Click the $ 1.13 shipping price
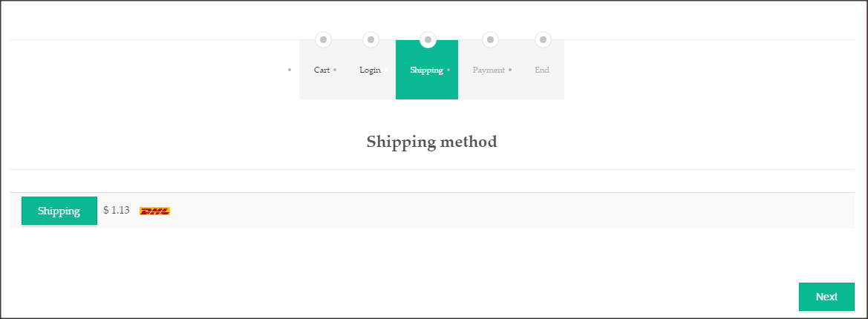 [117, 211]
